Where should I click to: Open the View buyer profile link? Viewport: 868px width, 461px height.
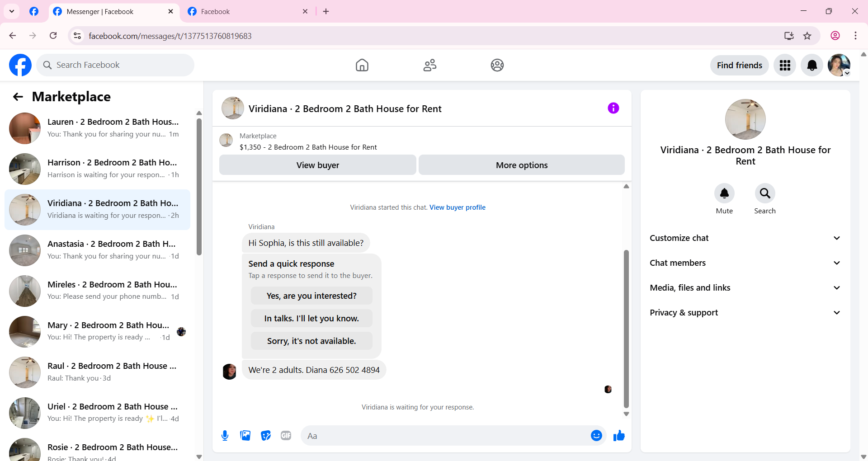pos(458,207)
